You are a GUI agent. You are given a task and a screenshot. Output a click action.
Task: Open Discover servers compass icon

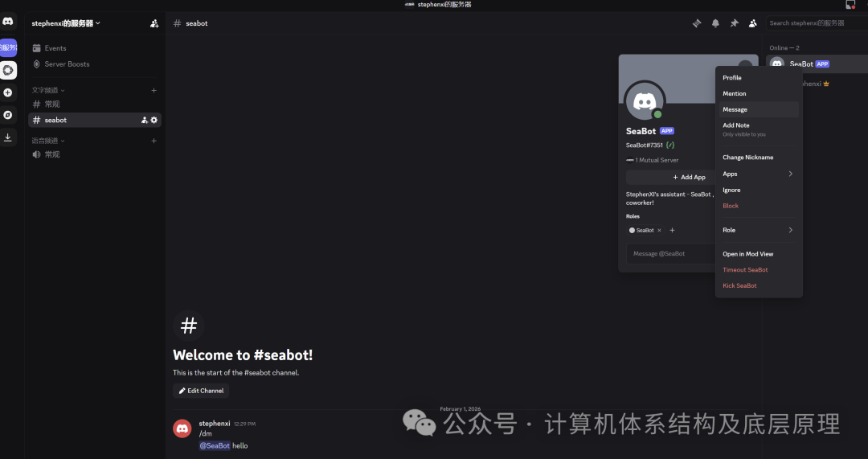pyautogui.click(x=8, y=115)
